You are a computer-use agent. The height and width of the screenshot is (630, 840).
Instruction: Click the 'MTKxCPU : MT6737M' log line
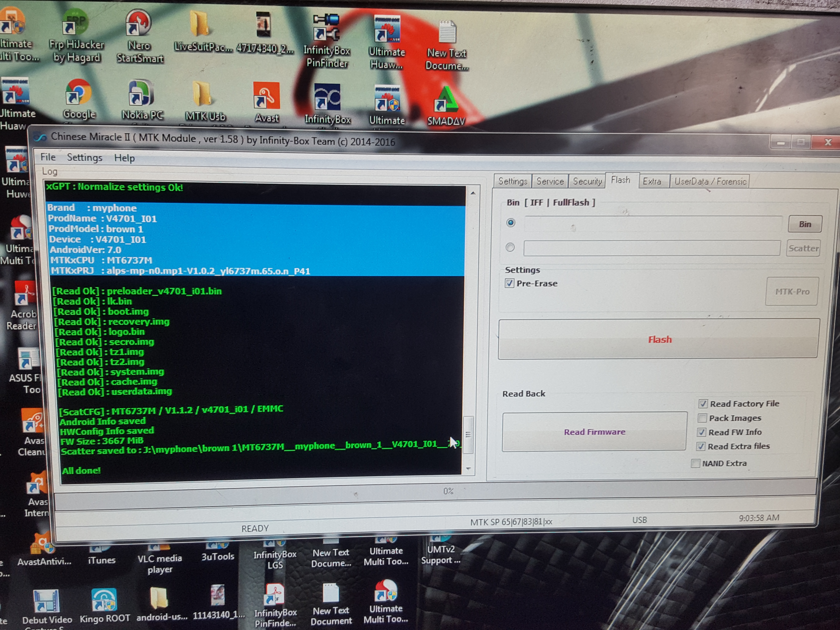tap(101, 260)
